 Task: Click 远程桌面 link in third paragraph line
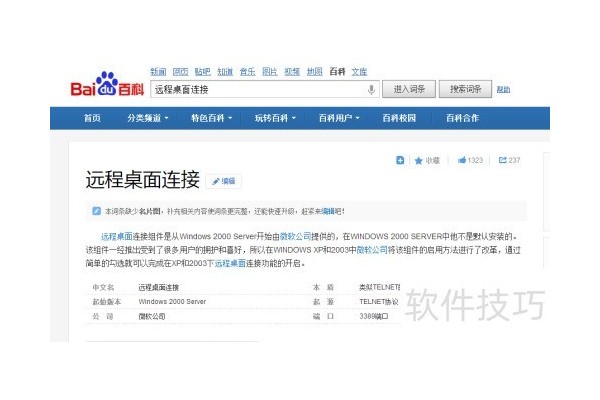230,263
